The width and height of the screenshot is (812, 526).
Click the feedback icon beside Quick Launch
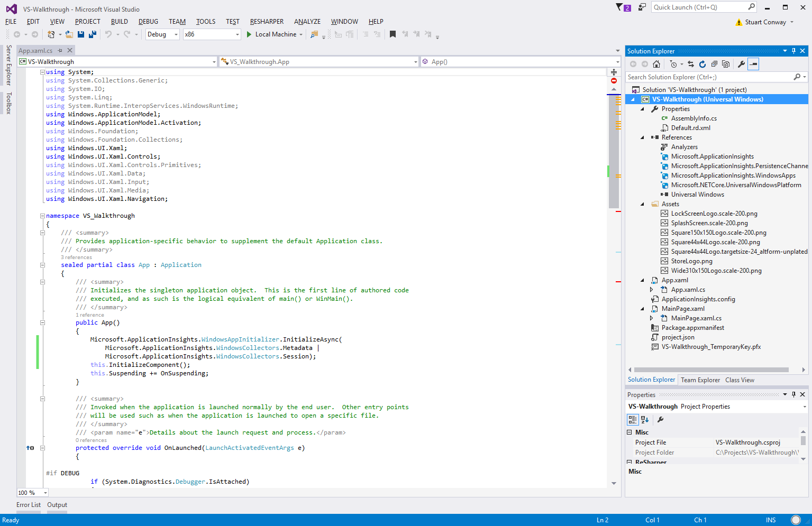click(x=642, y=7)
